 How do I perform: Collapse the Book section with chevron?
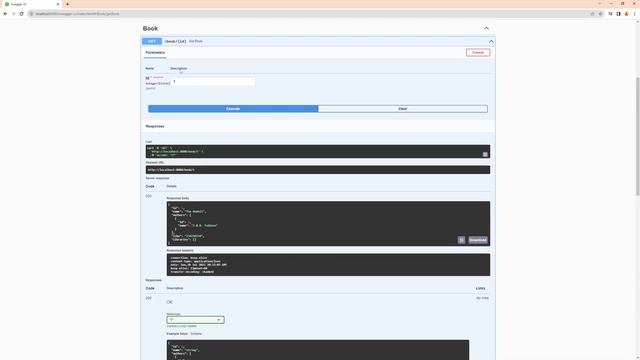click(486, 28)
